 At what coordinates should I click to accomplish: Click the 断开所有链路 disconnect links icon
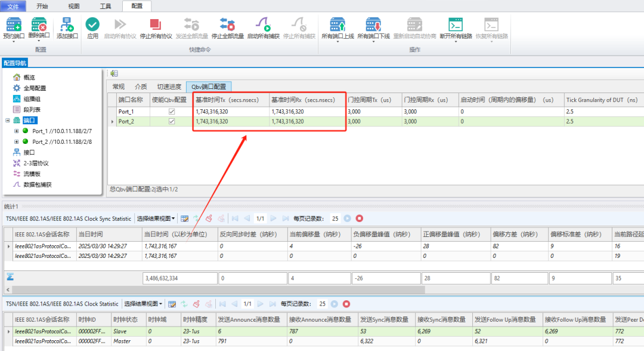coord(456,24)
